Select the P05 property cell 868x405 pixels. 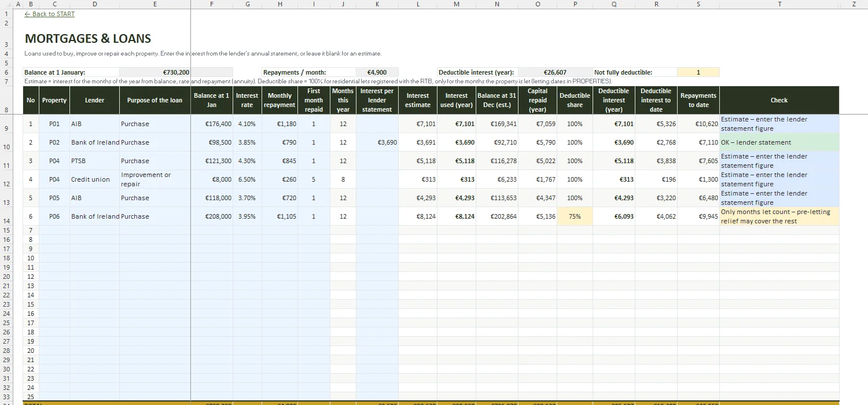point(54,198)
